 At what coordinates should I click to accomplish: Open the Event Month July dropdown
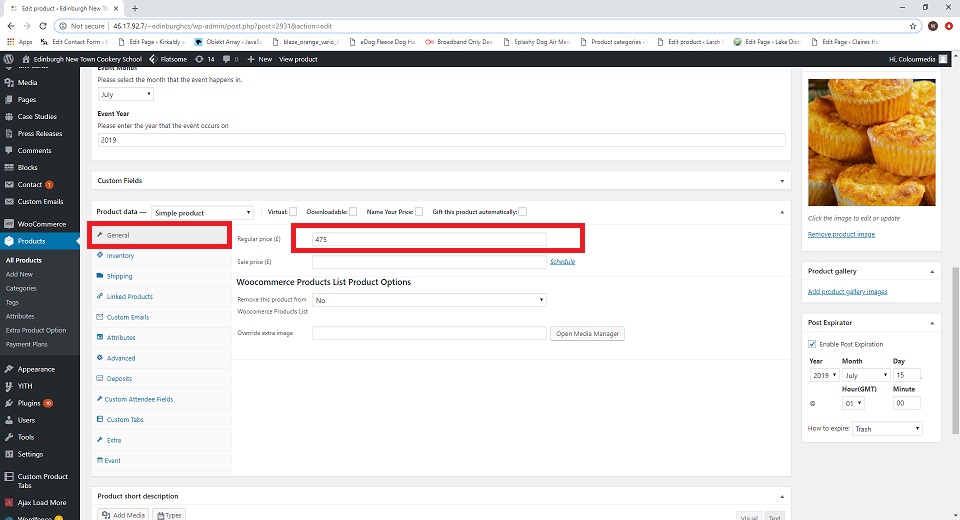[125, 94]
